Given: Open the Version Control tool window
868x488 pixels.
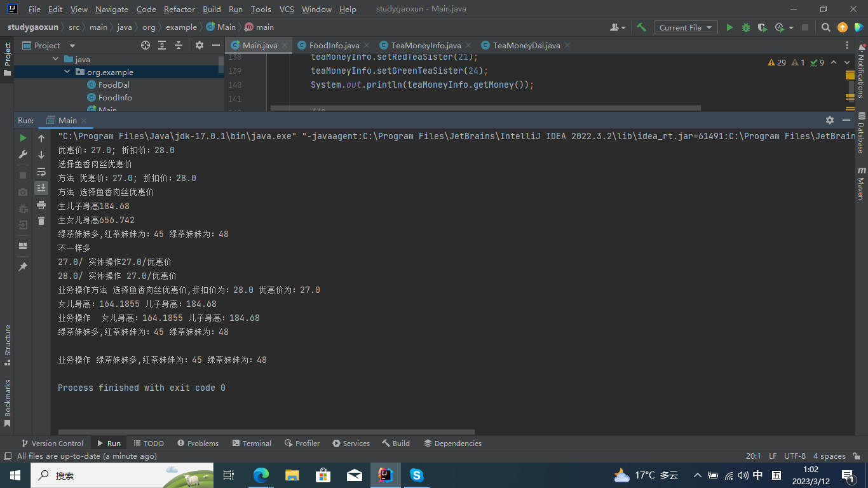Looking at the screenshot, I should point(52,443).
